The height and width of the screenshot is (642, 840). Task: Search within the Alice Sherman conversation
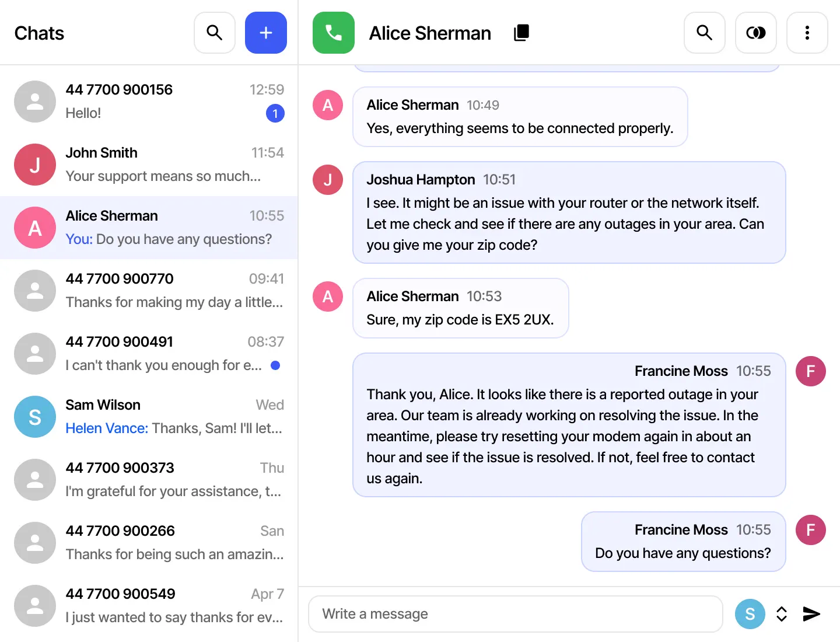pyautogui.click(x=705, y=33)
